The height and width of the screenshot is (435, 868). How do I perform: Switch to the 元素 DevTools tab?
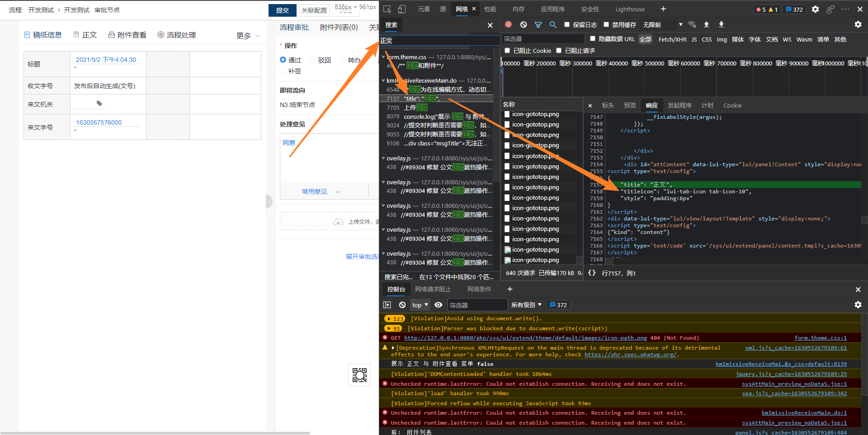pos(424,9)
